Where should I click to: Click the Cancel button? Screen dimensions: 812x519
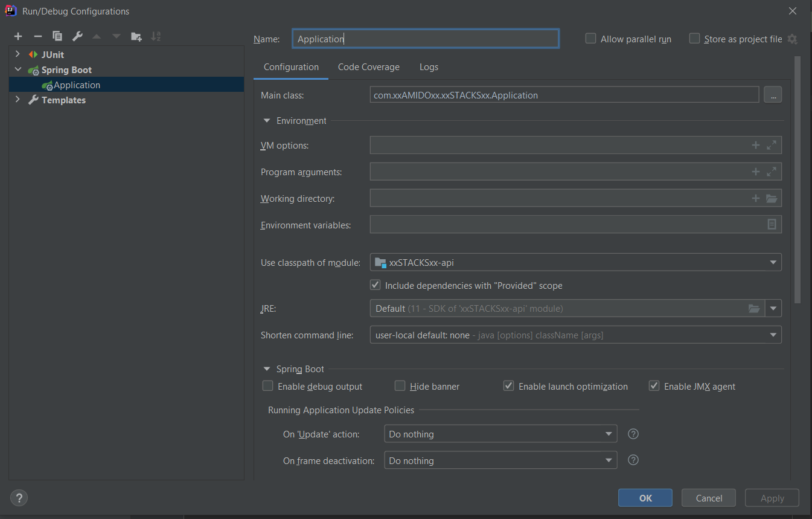pyautogui.click(x=709, y=498)
